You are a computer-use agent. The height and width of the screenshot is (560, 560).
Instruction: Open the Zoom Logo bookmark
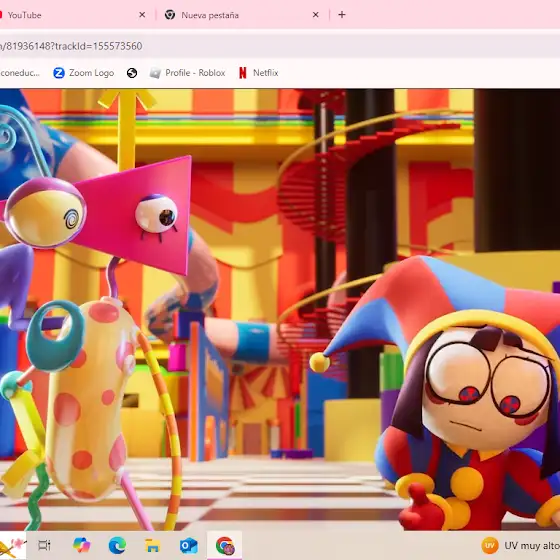click(x=84, y=73)
